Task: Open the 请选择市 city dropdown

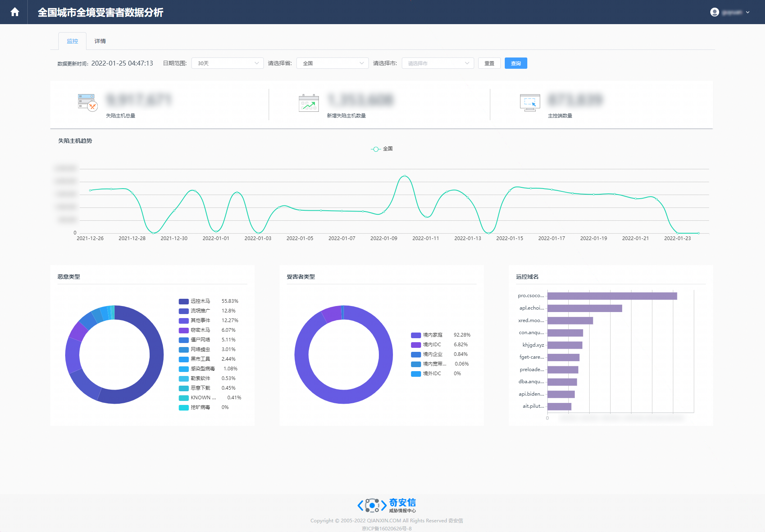Action: [x=438, y=63]
